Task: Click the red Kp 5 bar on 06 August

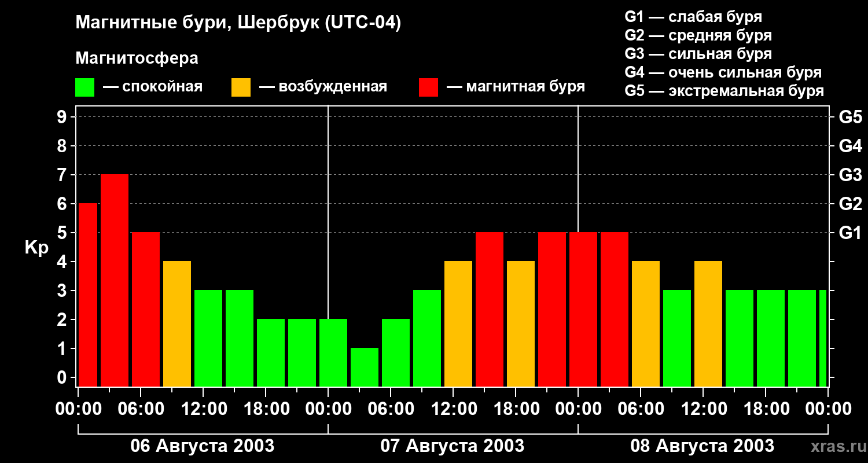Action: point(146,310)
